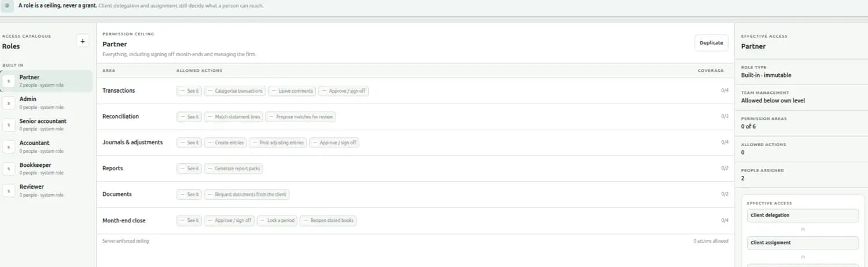The image size is (868, 267).
Task: Click the '0 of 6' permission areas value
Action: pyautogui.click(x=748, y=126)
